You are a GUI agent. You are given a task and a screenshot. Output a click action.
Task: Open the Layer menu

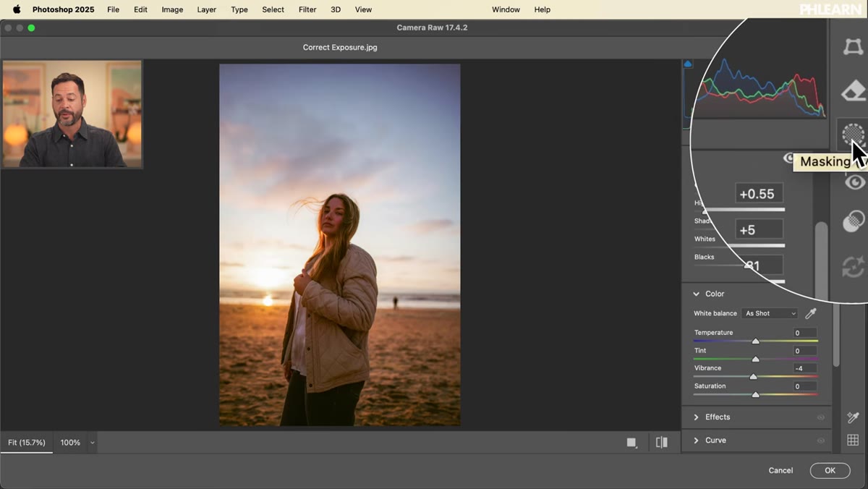point(207,9)
